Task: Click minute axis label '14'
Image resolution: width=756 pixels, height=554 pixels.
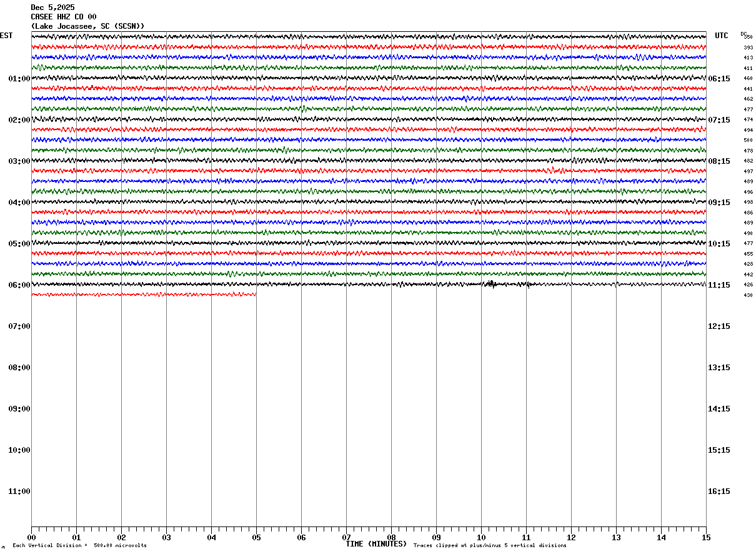Action: tap(661, 538)
